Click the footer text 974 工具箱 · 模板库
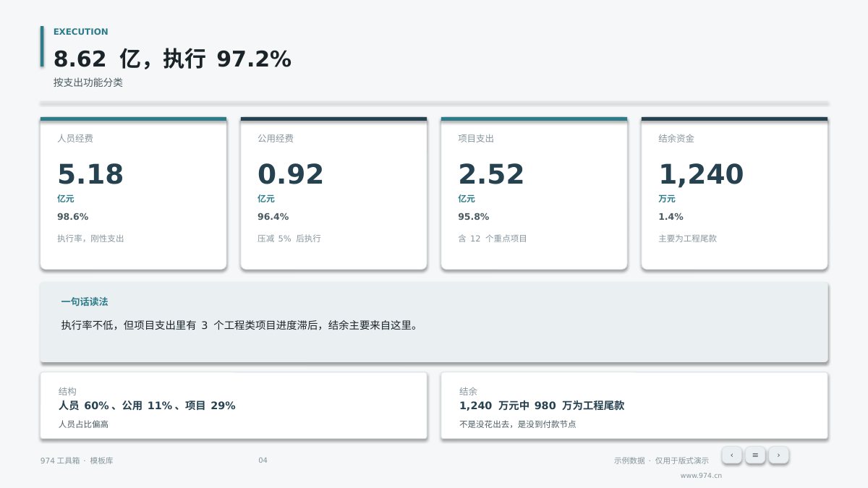868x488 pixels. click(77, 461)
